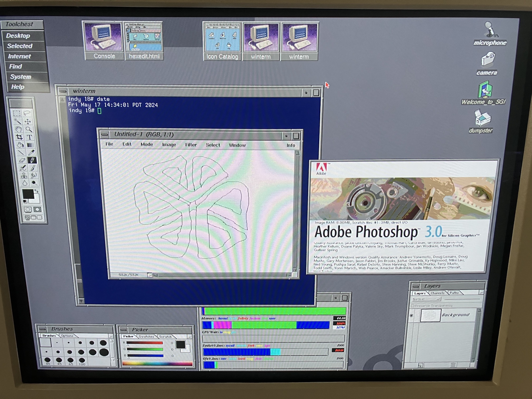
Task: Click the color spectrum bar in Picker
Action: coord(157,363)
